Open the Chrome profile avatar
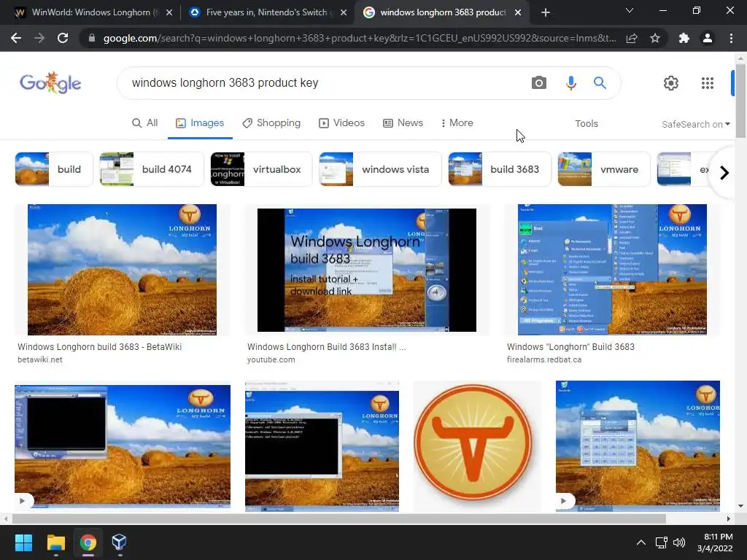 tap(708, 38)
